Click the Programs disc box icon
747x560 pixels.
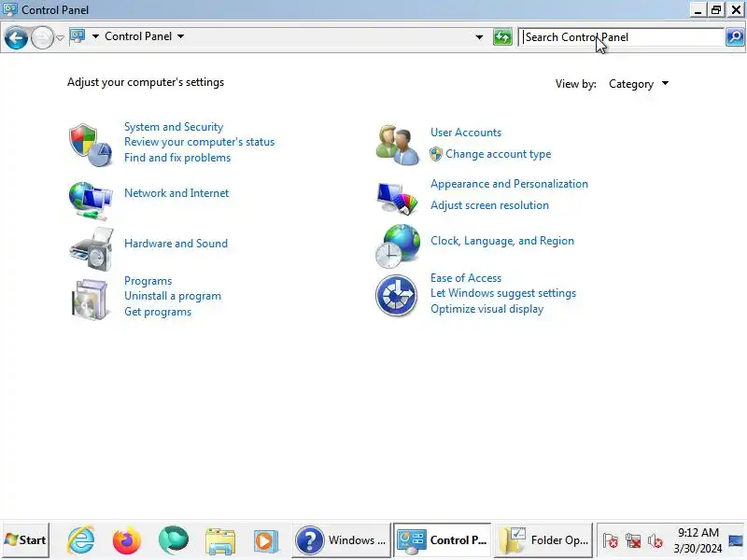(x=89, y=299)
